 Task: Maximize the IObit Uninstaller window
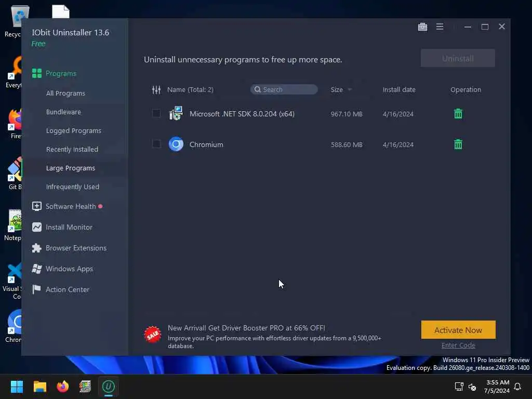click(x=485, y=27)
